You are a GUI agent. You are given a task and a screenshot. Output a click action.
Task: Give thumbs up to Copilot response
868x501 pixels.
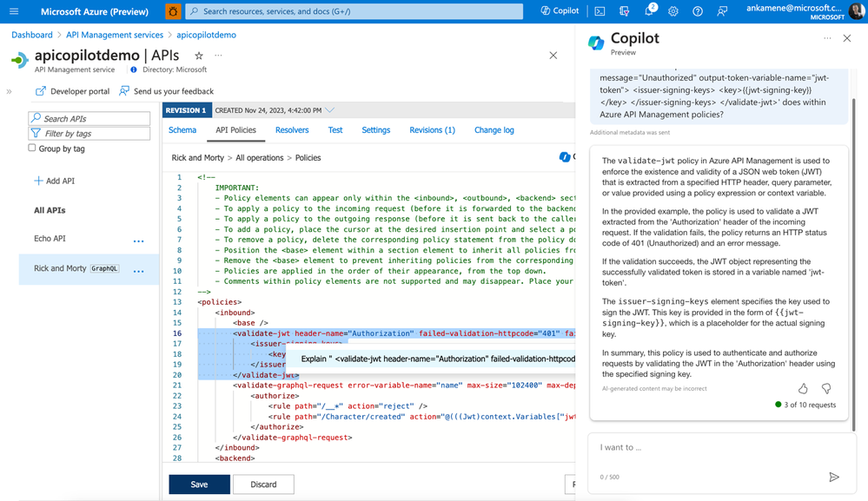point(803,389)
